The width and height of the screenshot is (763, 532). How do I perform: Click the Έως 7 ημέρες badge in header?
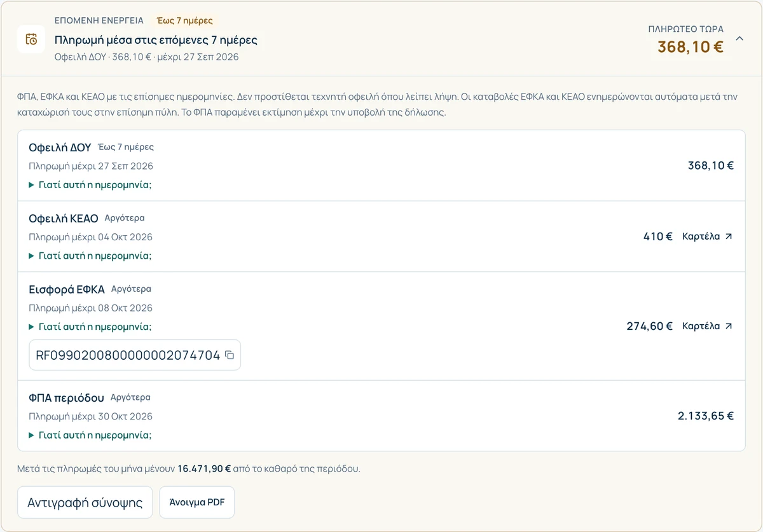point(185,20)
